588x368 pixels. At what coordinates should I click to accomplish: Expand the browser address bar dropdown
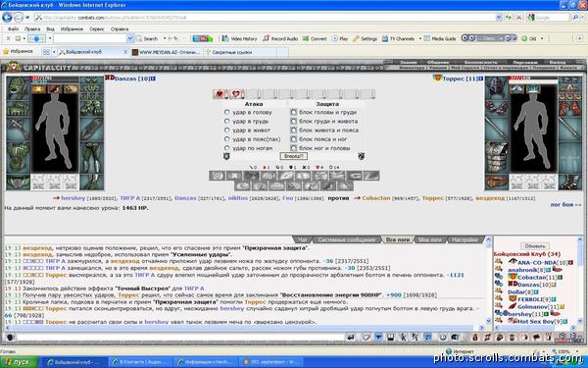pyautogui.click(x=499, y=18)
